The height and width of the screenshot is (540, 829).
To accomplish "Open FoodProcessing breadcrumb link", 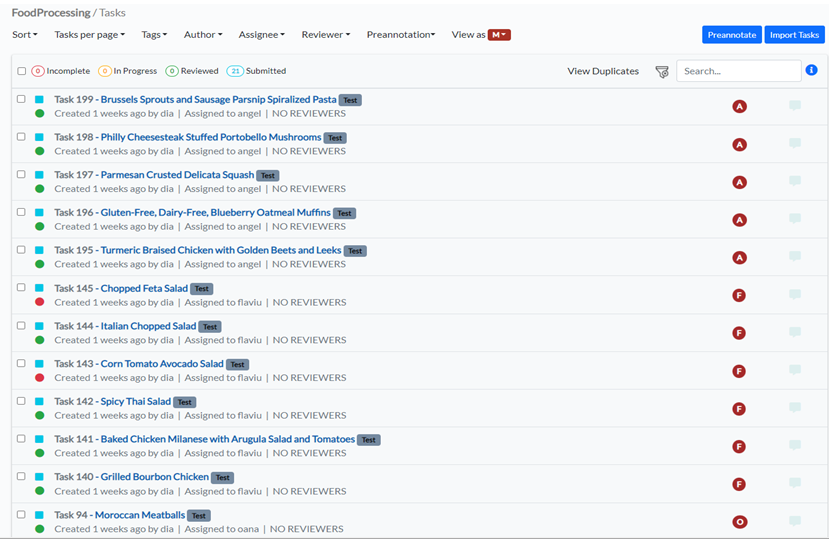I will point(51,13).
